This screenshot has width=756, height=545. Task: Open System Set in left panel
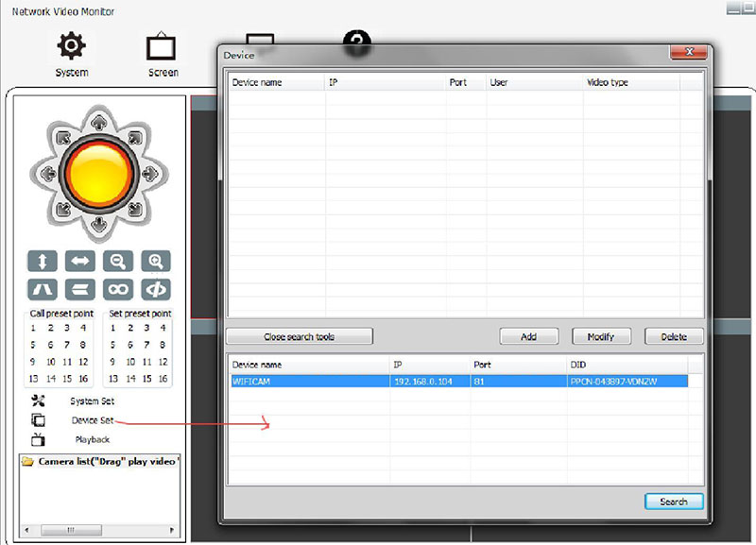[92, 401]
